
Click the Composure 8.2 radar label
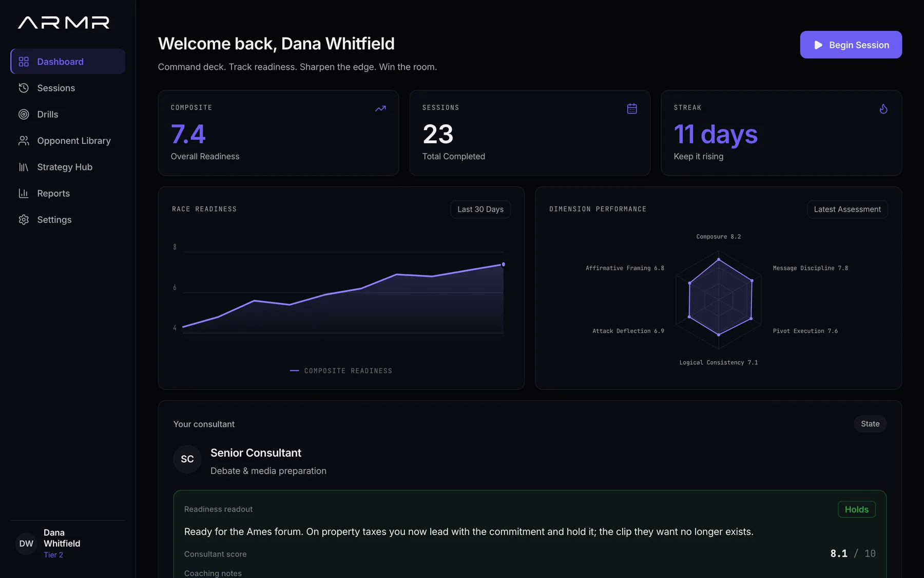[718, 237]
